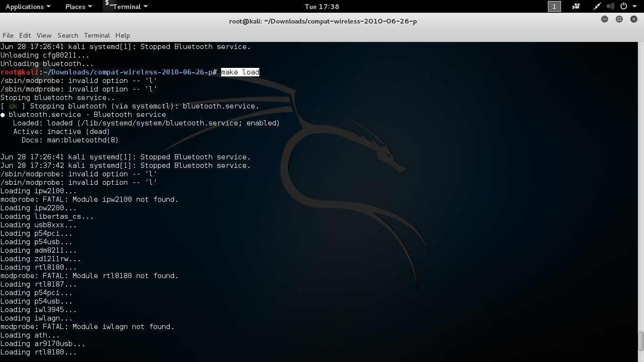Click the title bar showing compat-wireless path
The width and height of the screenshot is (644, 362).
[322, 21]
